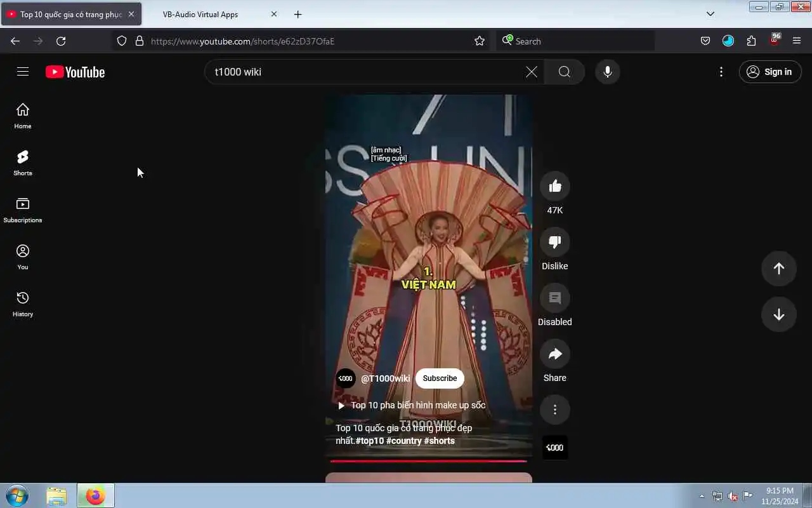The height and width of the screenshot is (508, 812).
Task: Open Pocket save button
Action: (x=705, y=41)
